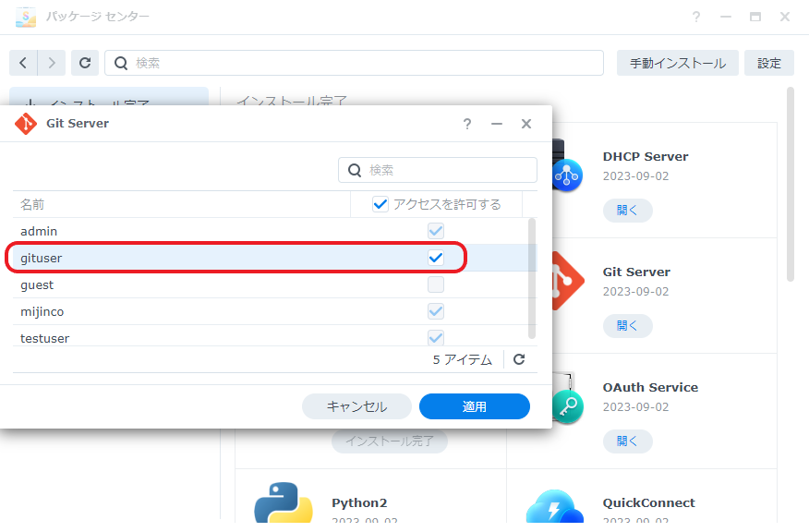The image size is (809, 532).
Task: Refresh the user list in the dialog
Action: tap(519, 359)
